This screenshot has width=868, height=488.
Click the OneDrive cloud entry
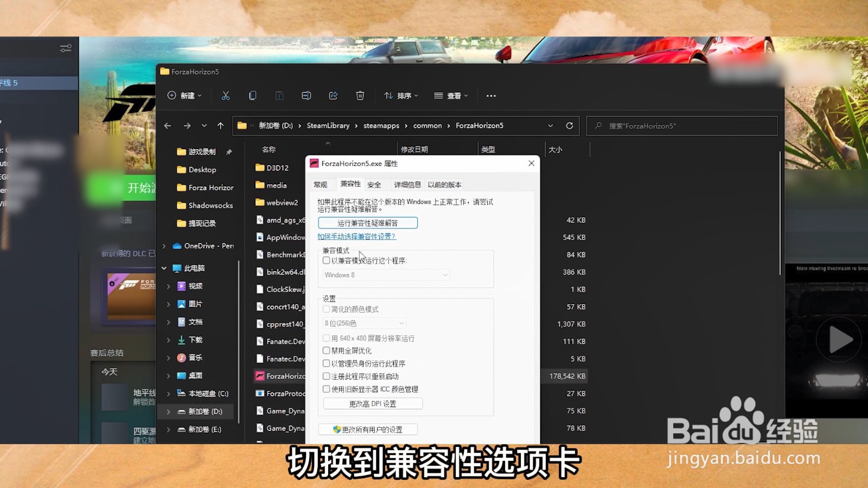coord(203,246)
